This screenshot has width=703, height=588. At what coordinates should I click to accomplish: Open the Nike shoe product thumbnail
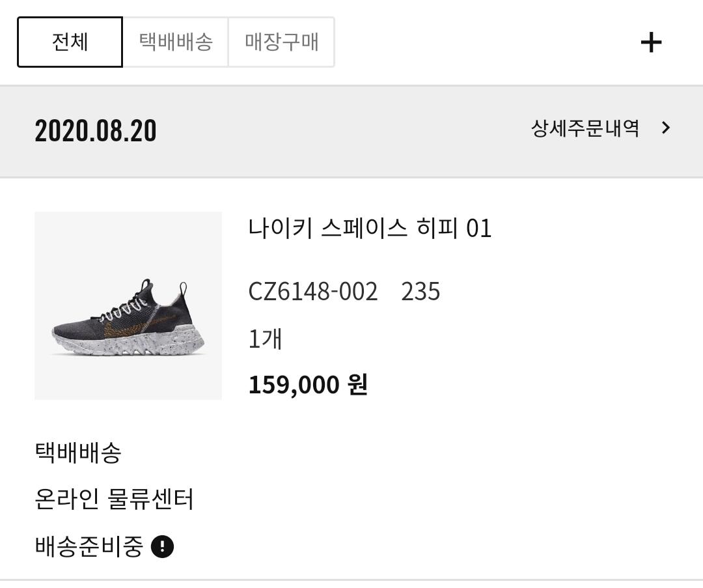[x=128, y=305]
